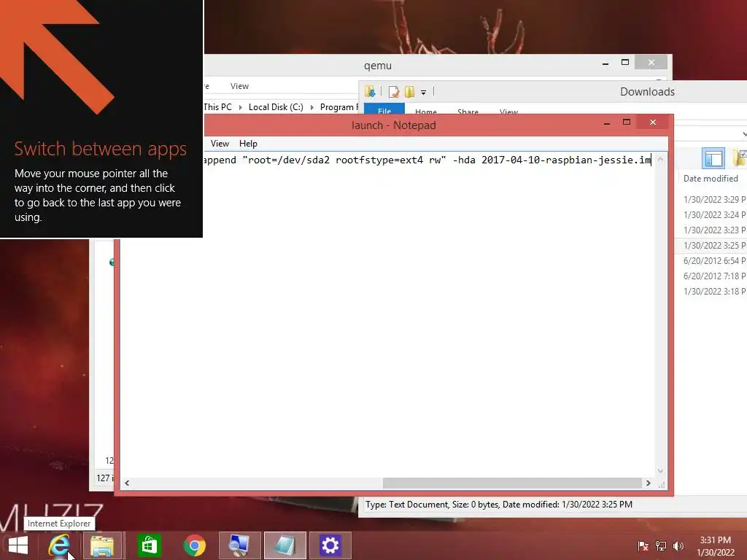Open the File tab in Downloads window
This screenshot has height=560, width=747.
coord(384,110)
